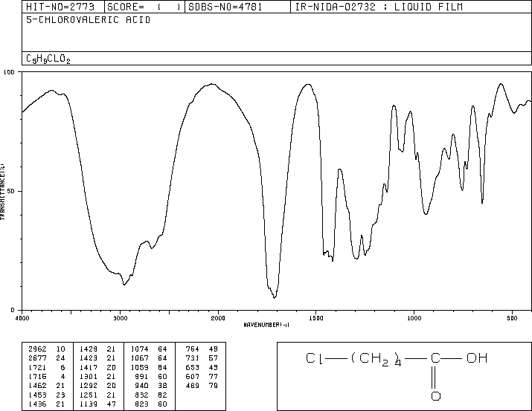
Task: Click the OH group in the structure
Action: coord(477,358)
